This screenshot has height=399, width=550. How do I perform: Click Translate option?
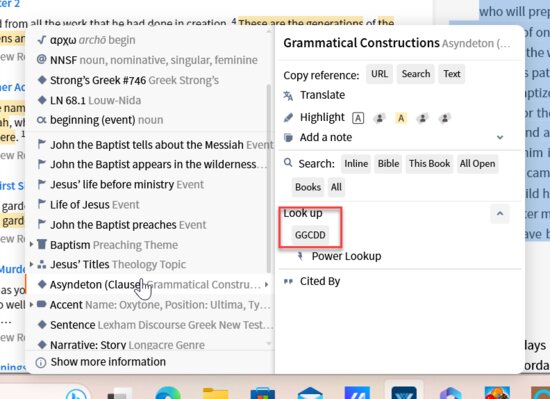click(x=322, y=95)
